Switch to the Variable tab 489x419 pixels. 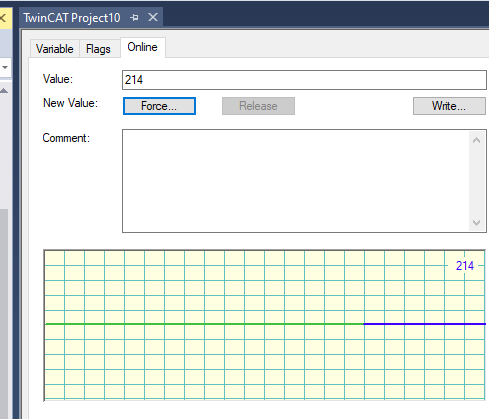point(55,49)
